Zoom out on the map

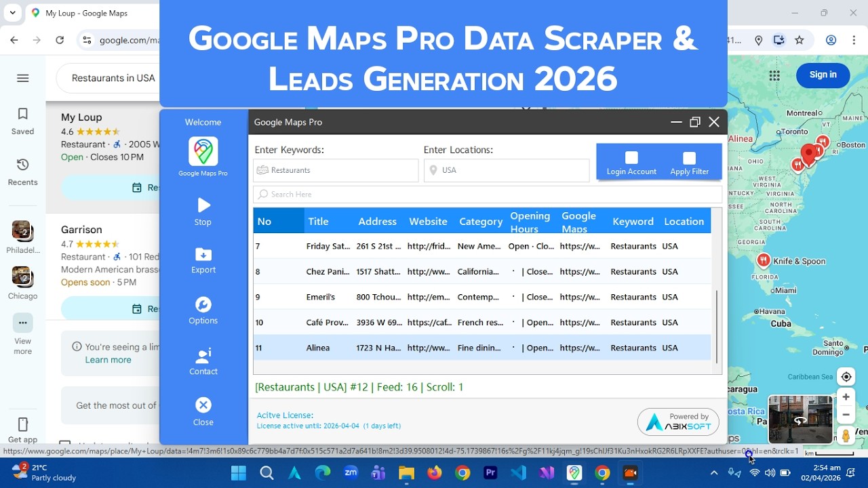(x=846, y=414)
